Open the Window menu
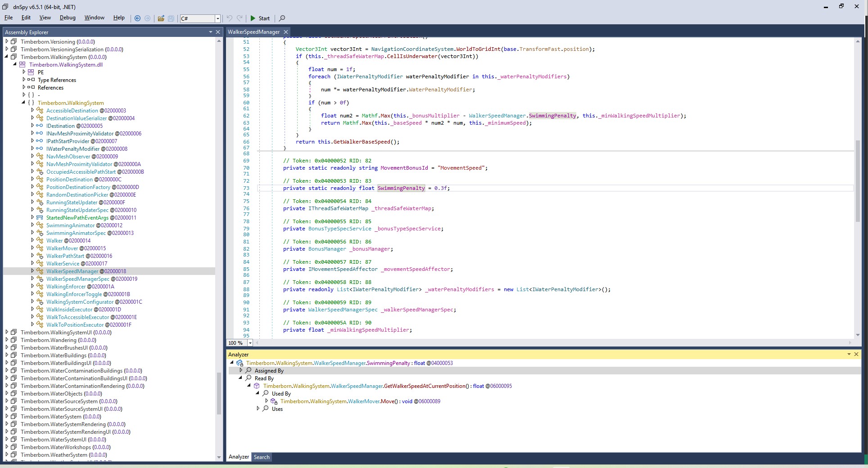The image size is (868, 468). point(94,18)
